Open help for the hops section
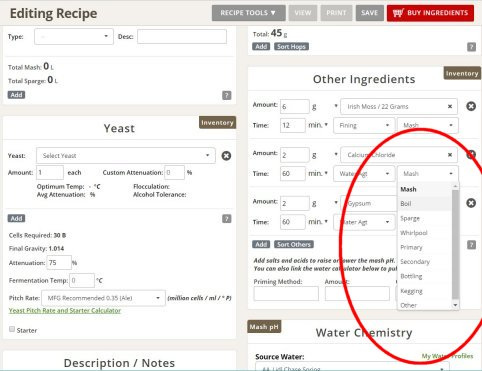The width and height of the screenshot is (482, 371). coord(471,47)
